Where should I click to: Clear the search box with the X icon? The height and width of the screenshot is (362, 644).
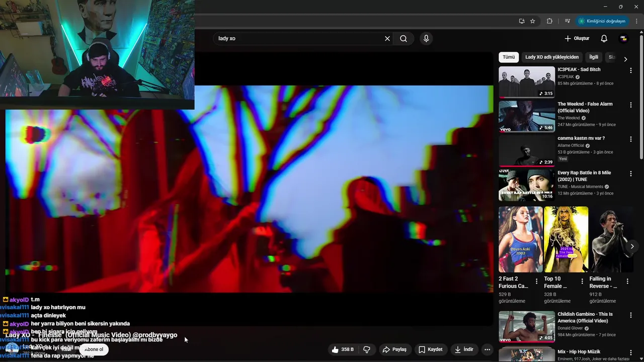click(x=387, y=38)
